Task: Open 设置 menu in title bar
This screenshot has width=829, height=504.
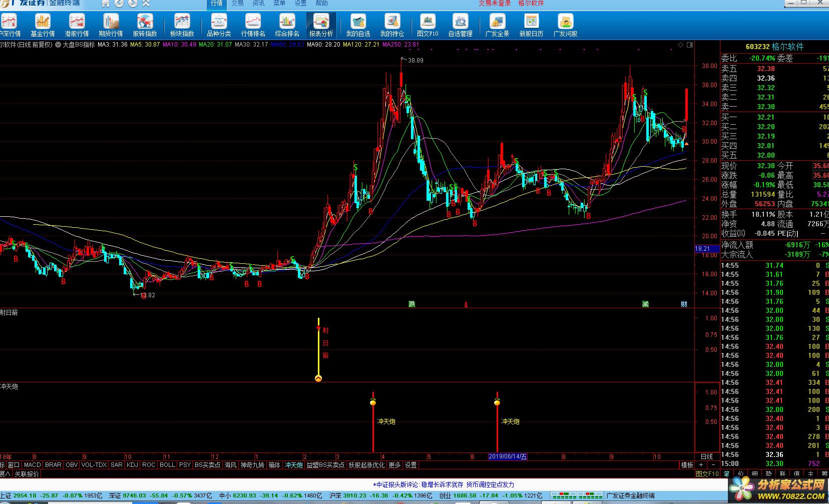Action: [300, 4]
